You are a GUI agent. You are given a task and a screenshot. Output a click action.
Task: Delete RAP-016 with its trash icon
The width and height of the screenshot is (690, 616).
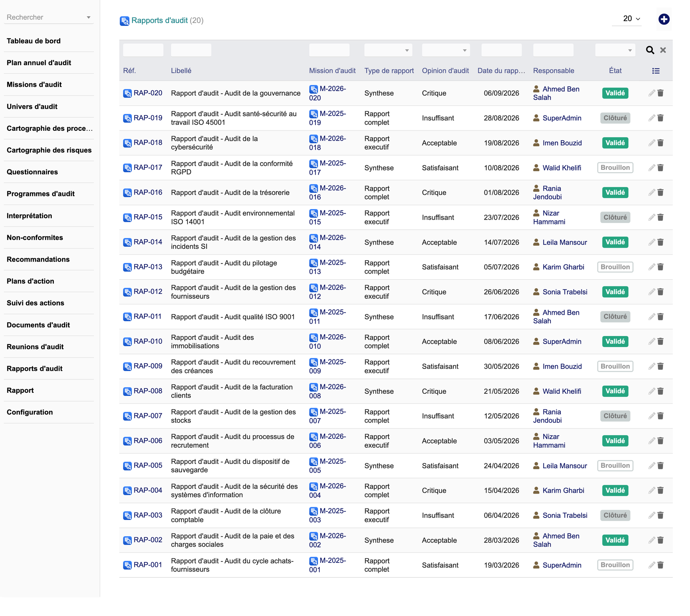tap(660, 192)
